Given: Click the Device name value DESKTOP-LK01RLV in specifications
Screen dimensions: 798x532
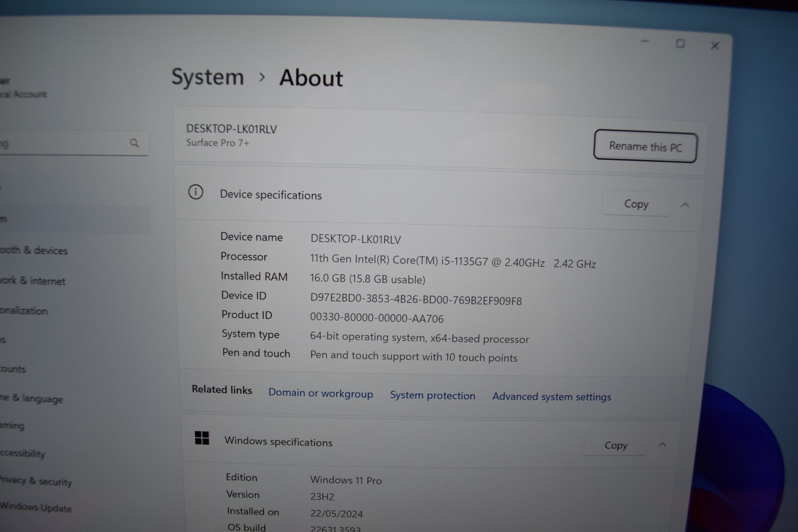Looking at the screenshot, I should 356,239.
